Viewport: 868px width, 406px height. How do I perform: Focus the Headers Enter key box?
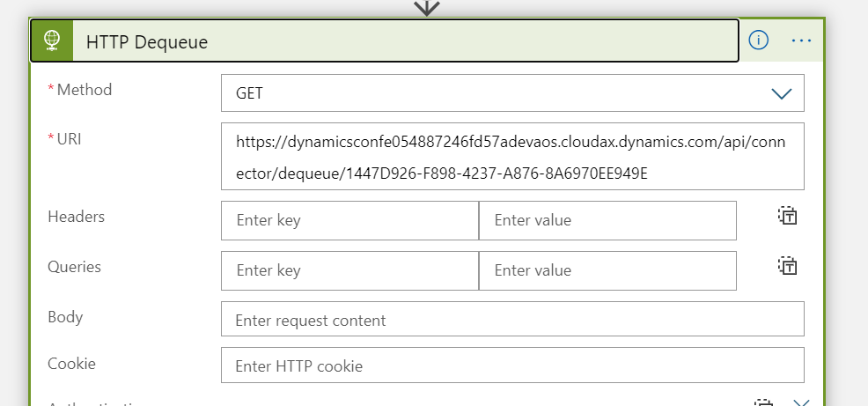tap(349, 220)
